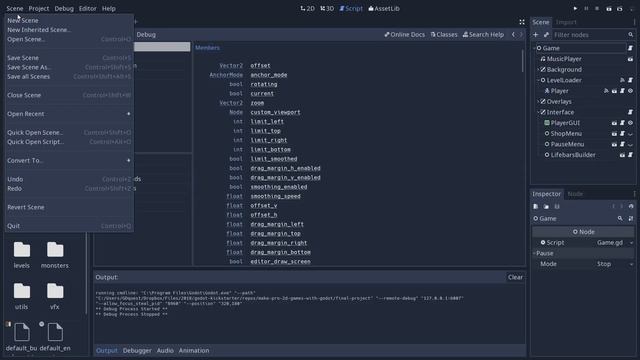Instance a scene file as a node with the link icon
This screenshot has height=360, width=640.
click(546, 35)
